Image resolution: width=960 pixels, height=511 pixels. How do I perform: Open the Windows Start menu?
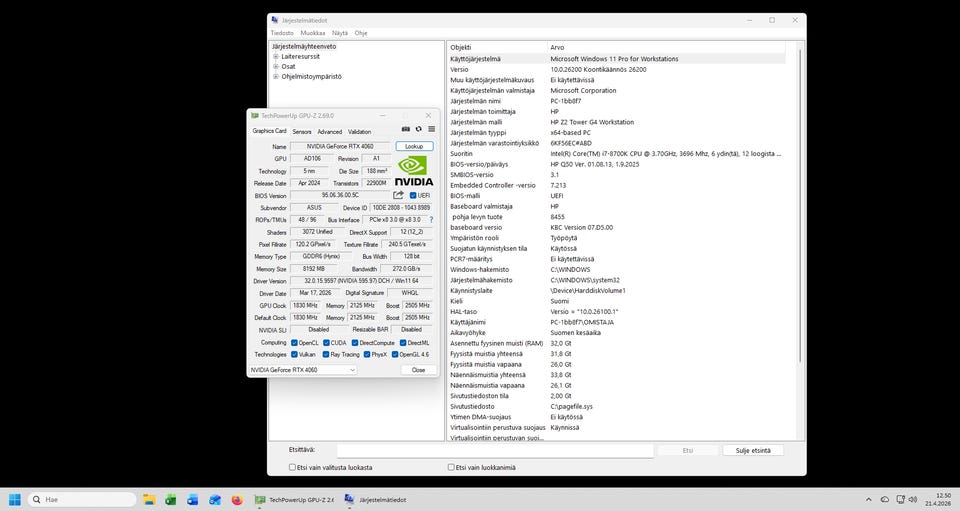click(15, 499)
